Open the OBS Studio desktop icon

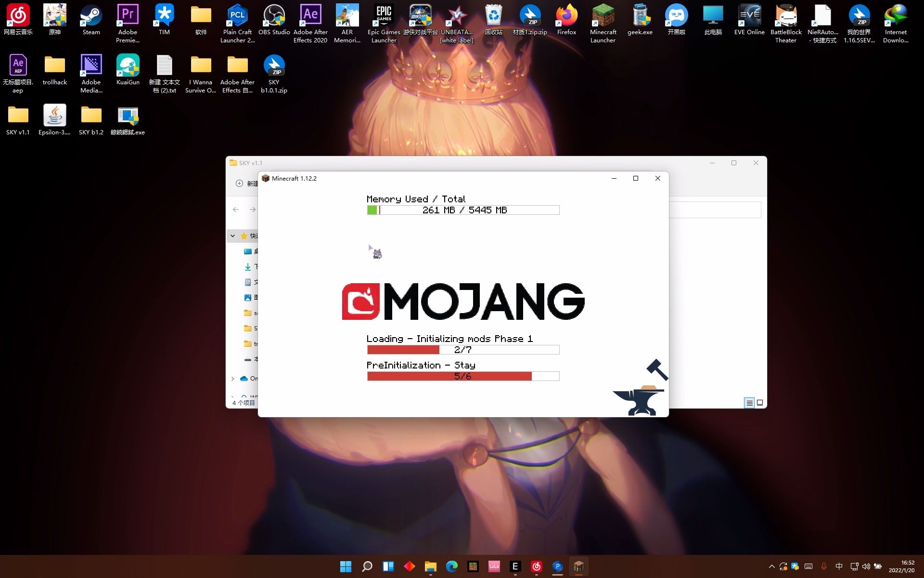tap(274, 19)
